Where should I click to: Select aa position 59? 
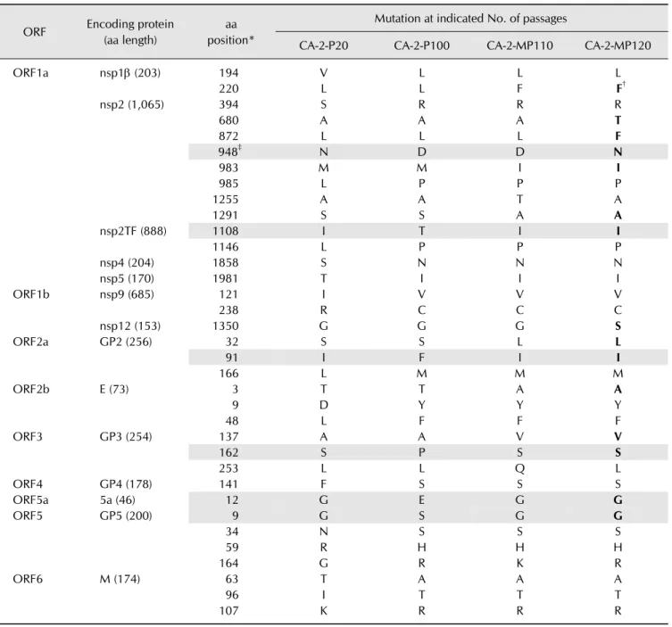(x=232, y=548)
